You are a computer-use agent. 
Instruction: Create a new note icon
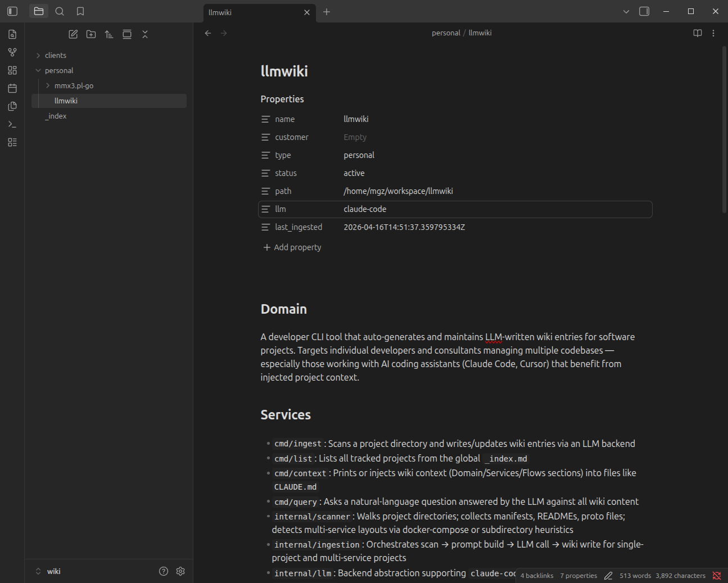tap(73, 34)
